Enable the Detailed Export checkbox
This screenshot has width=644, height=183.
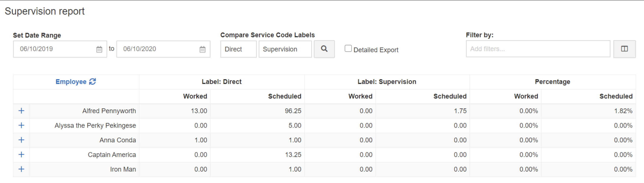click(x=348, y=48)
